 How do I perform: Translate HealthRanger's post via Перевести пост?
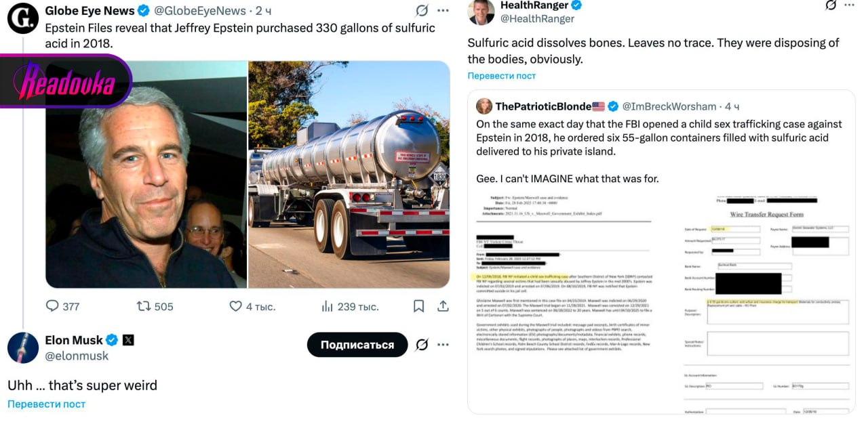[x=501, y=76]
